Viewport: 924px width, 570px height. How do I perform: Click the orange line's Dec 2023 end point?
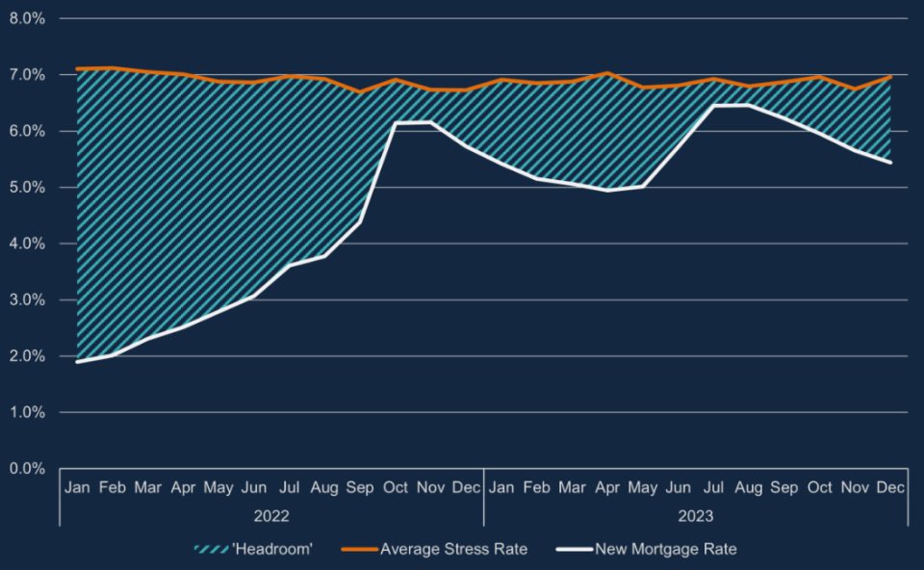[890, 76]
